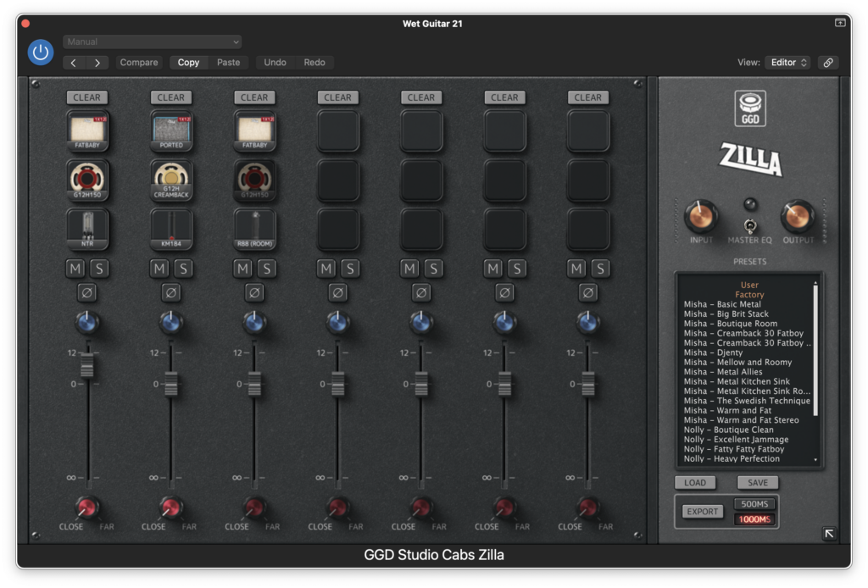Click the SAVE preset button
Viewport: 868px width, 588px height.
click(x=758, y=482)
